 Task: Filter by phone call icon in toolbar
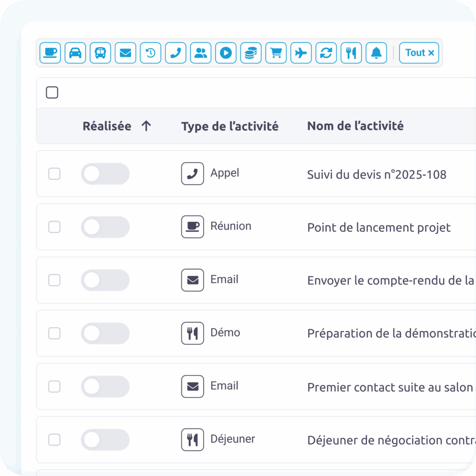pyautogui.click(x=176, y=53)
